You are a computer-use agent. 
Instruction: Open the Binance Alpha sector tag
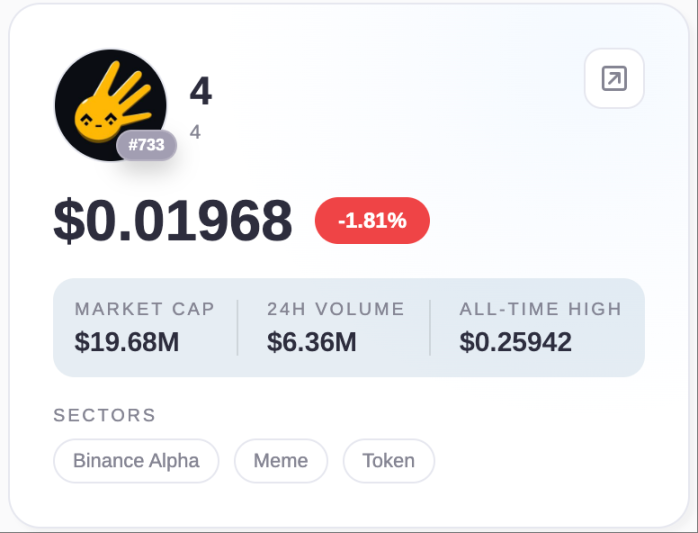(136, 461)
